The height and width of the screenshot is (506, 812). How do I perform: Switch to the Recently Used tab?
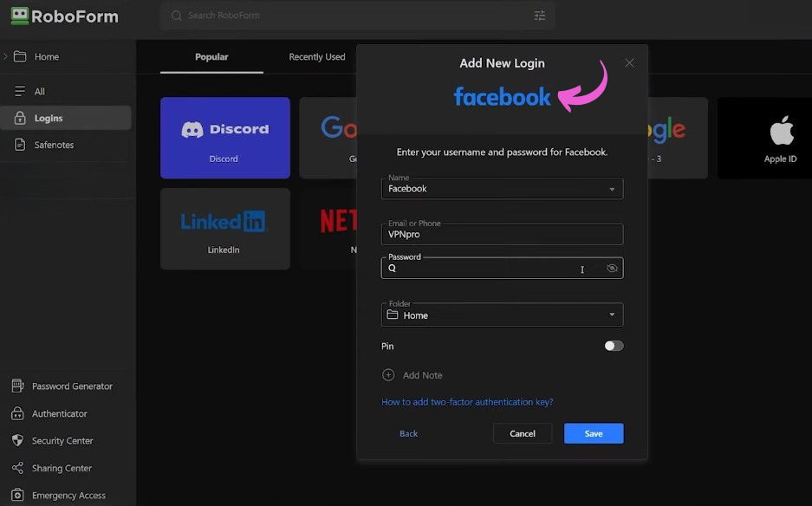[x=317, y=57]
